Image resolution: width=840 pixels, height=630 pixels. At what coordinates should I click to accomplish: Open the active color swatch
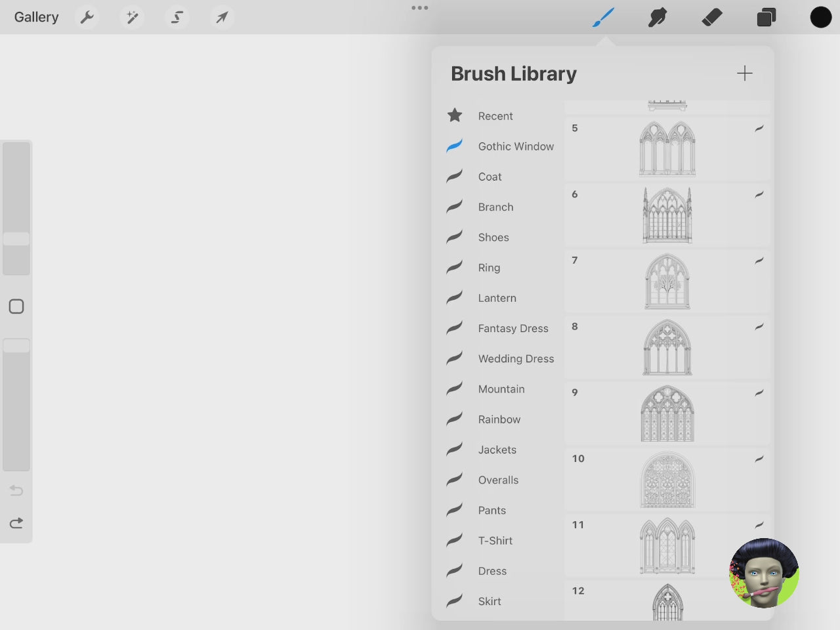tap(821, 17)
